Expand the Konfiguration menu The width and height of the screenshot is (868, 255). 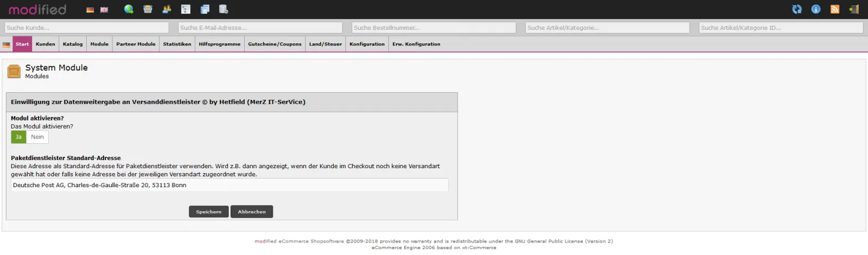point(367,44)
